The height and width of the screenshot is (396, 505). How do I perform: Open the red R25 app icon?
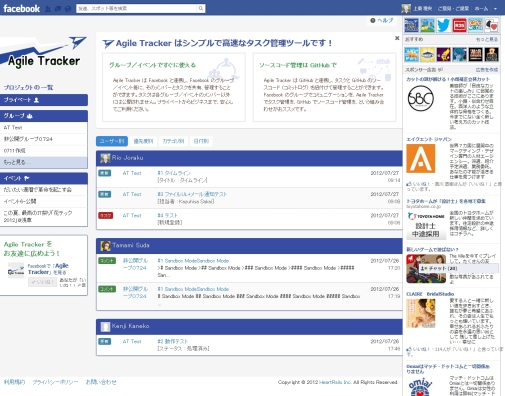tap(459, 25)
